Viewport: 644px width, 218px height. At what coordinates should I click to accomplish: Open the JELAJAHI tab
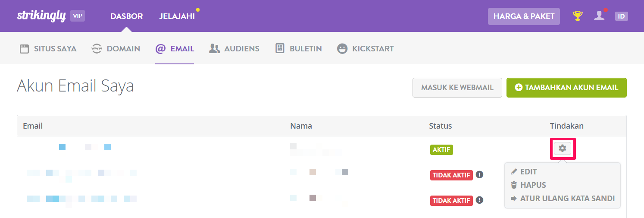pyautogui.click(x=177, y=16)
